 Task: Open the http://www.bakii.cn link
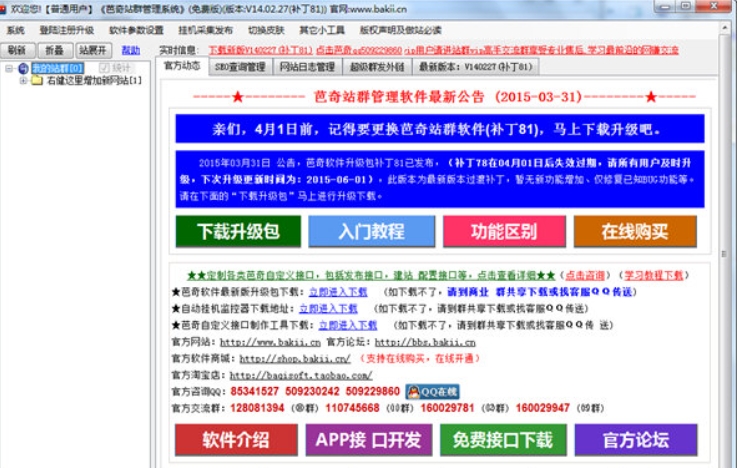click(270, 342)
